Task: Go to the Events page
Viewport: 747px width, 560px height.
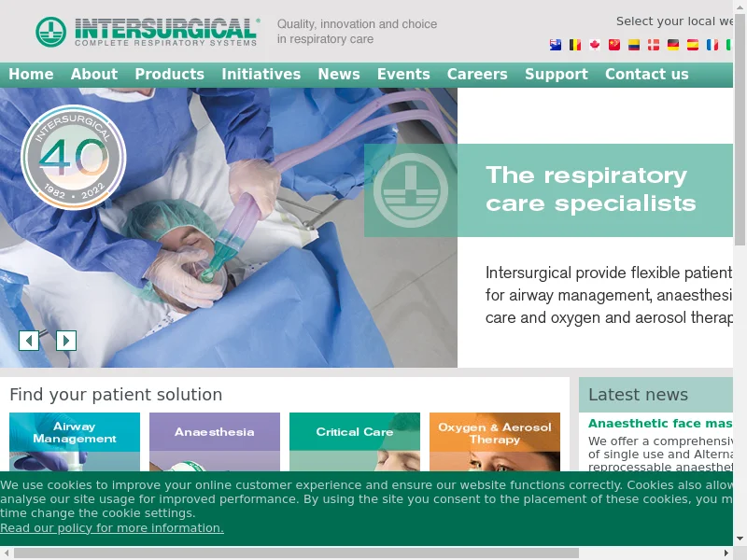Action: (403, 75)
